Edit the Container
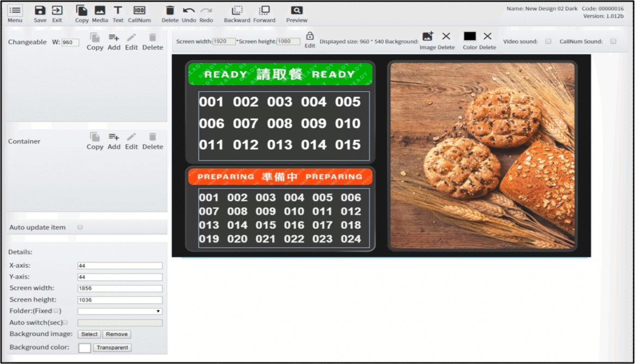The height and width of the screenshot is (364, 640). [x=131, y=141]
